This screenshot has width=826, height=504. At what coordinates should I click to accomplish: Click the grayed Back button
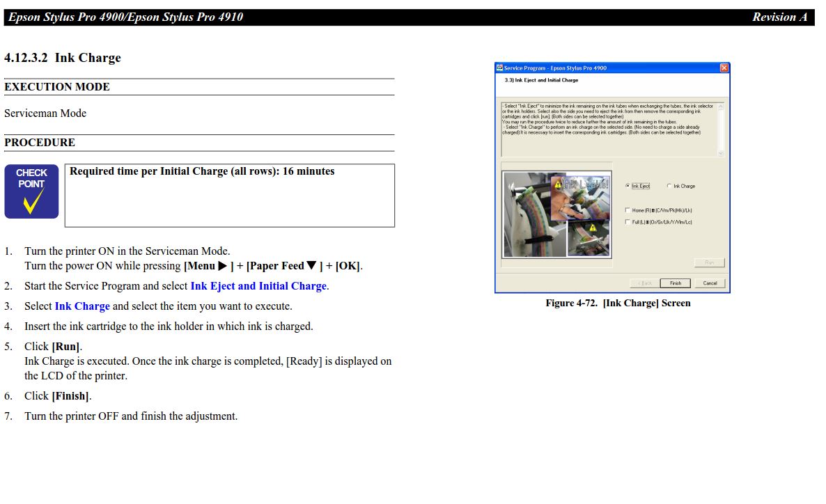tap(644, 283)
